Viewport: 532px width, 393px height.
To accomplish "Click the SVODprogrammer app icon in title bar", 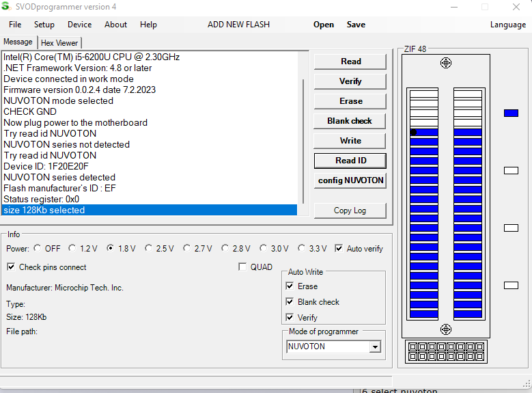I will coord(6,6).
